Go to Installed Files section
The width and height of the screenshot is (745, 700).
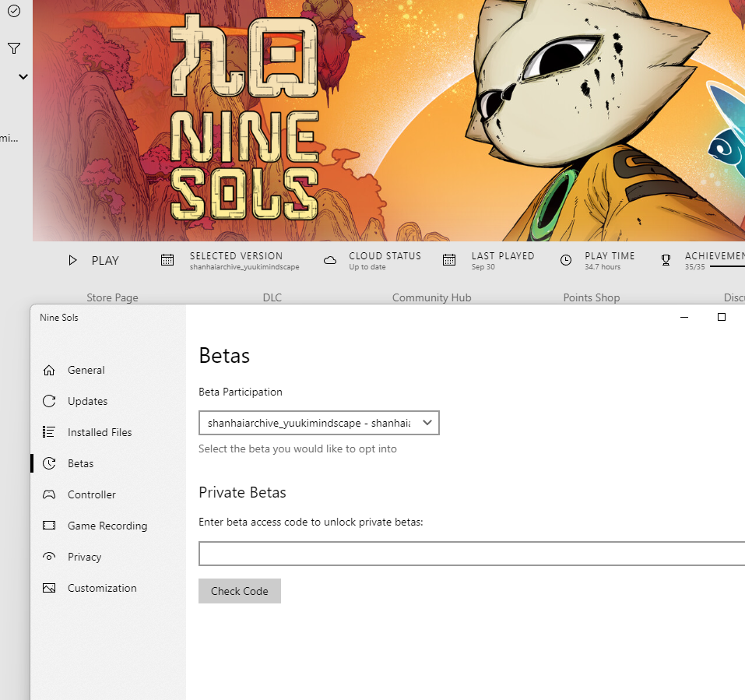coord(100,432)
